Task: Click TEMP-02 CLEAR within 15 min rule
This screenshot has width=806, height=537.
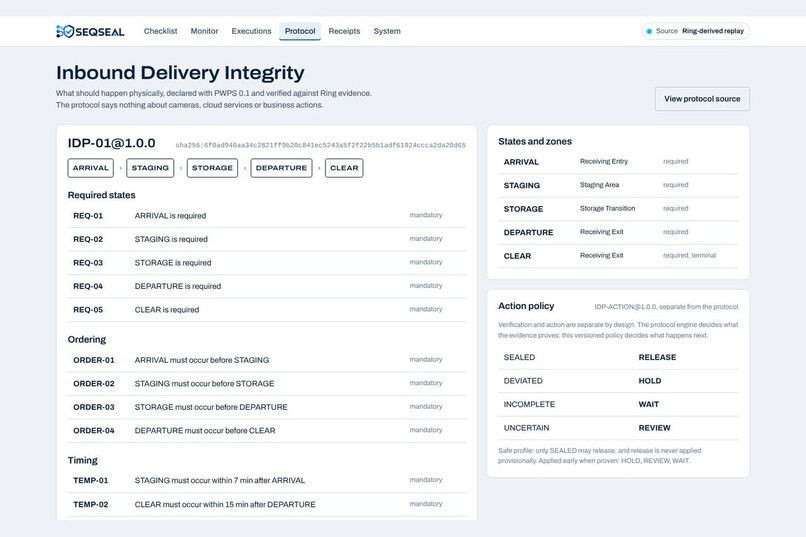Action: pos(267,505)
